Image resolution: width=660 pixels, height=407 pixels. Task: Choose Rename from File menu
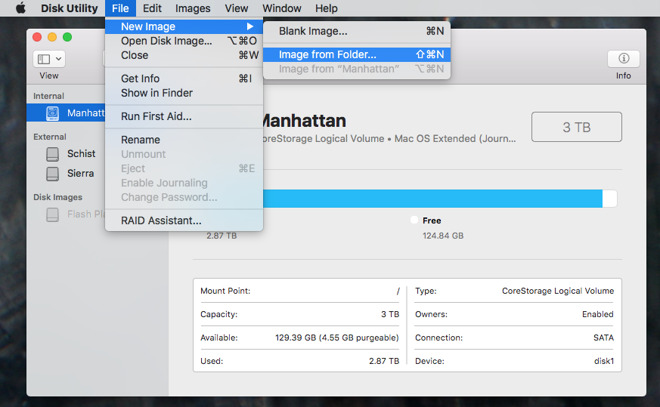(184, 139)
